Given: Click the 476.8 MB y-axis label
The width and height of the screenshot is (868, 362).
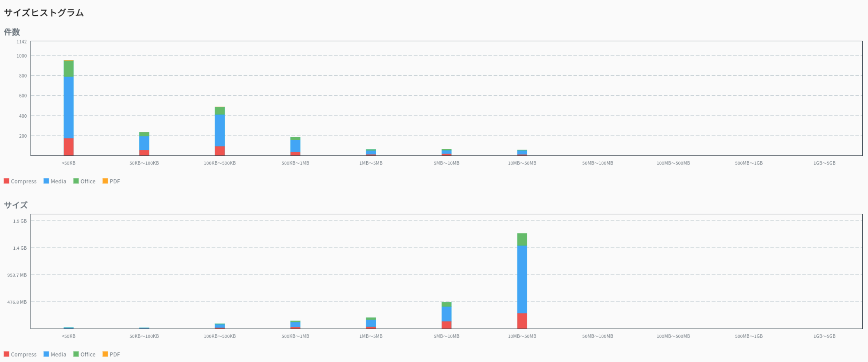Looking at the screenshot, I should point(17,302).
